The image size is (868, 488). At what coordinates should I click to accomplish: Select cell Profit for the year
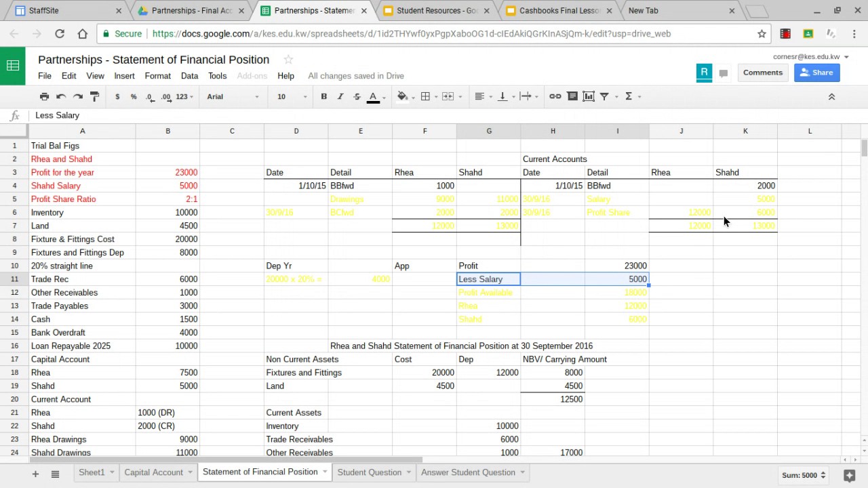[x=81, y=172]
